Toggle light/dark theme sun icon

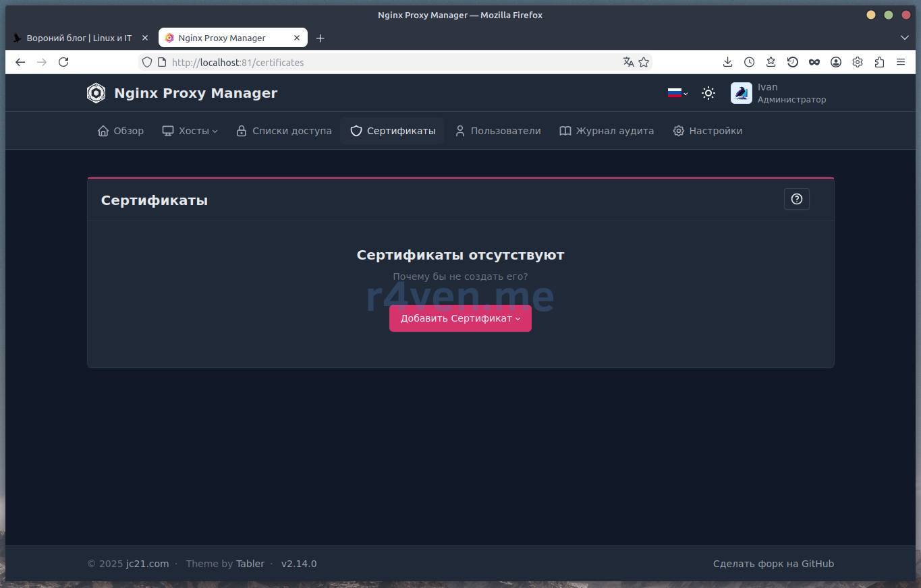tap(708, 94)
